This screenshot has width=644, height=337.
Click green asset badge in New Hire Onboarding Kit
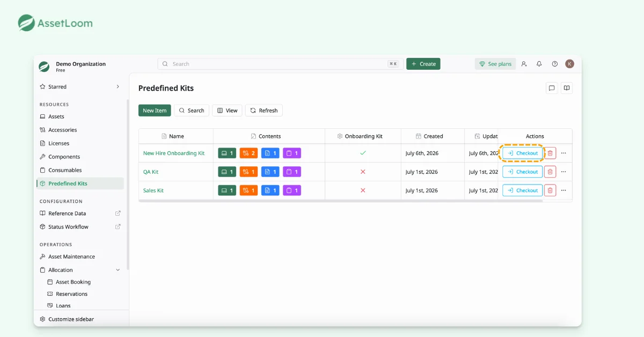click(x=227, y=153)
